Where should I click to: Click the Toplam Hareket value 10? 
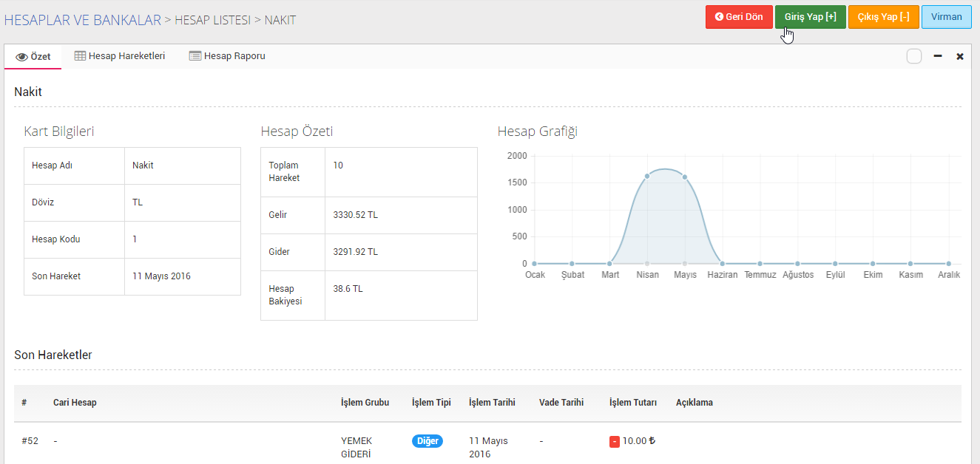338,166
